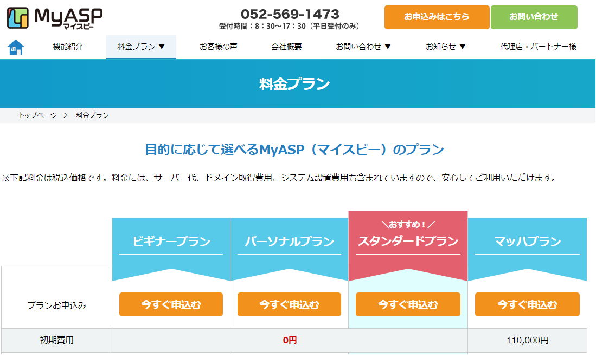Open the 機能紹介 menu item
Viewport: 596px width, 364px height.
coord(68,47)
